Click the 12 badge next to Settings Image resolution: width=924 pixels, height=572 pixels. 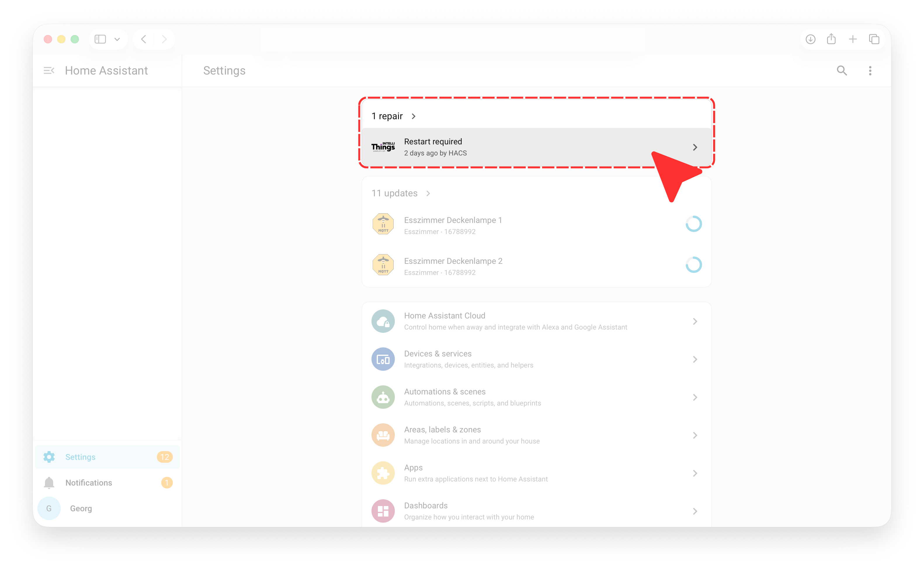click(x=165, y=457)
